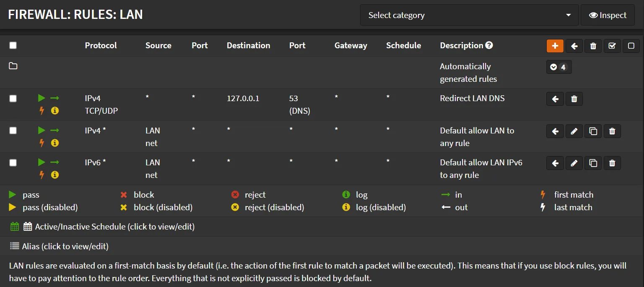
Task: Move the Redirect LAN DNS rule
Action: coord(555,99)
